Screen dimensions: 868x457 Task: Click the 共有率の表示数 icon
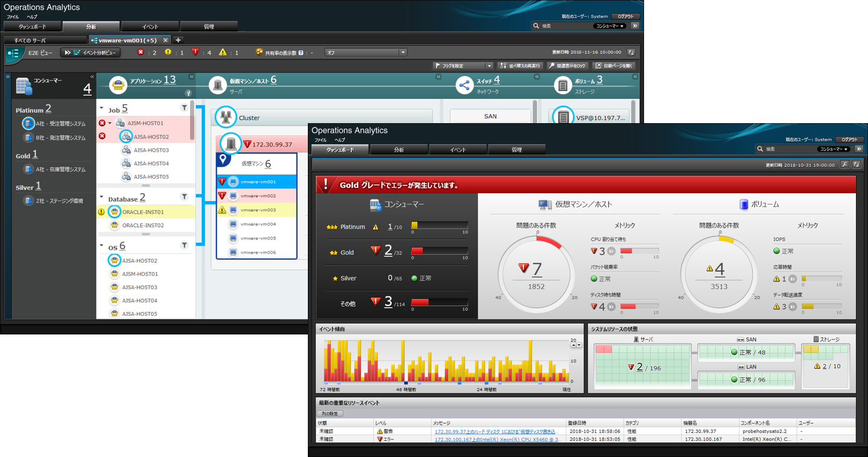tap(259, 53)
